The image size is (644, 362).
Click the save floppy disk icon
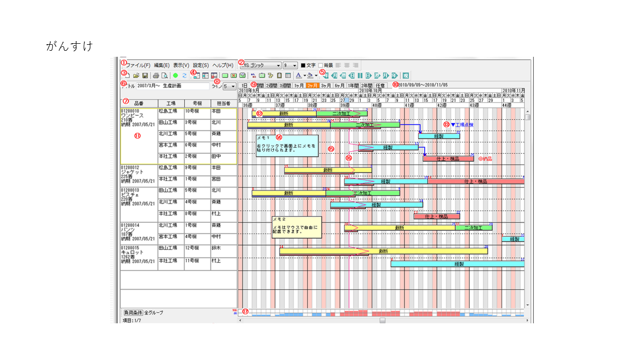[x=145, y=75]
